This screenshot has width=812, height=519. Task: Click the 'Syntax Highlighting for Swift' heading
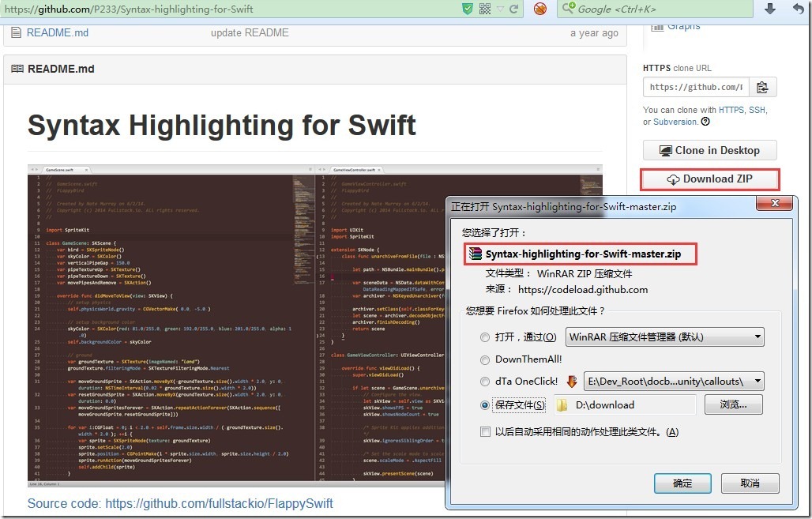222,125
